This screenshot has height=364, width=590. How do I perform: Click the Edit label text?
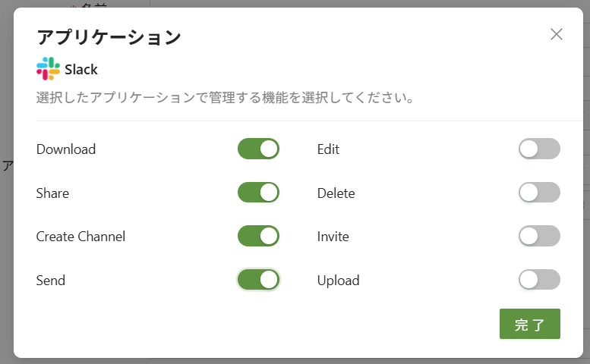[x=328, y=149]
